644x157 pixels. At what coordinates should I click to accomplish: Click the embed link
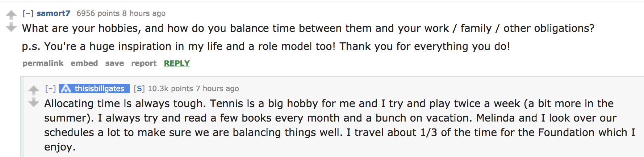pos(84,63)
